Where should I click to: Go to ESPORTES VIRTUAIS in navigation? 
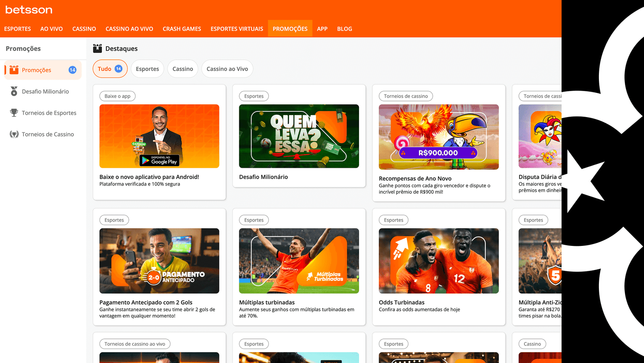click(237, 29)
